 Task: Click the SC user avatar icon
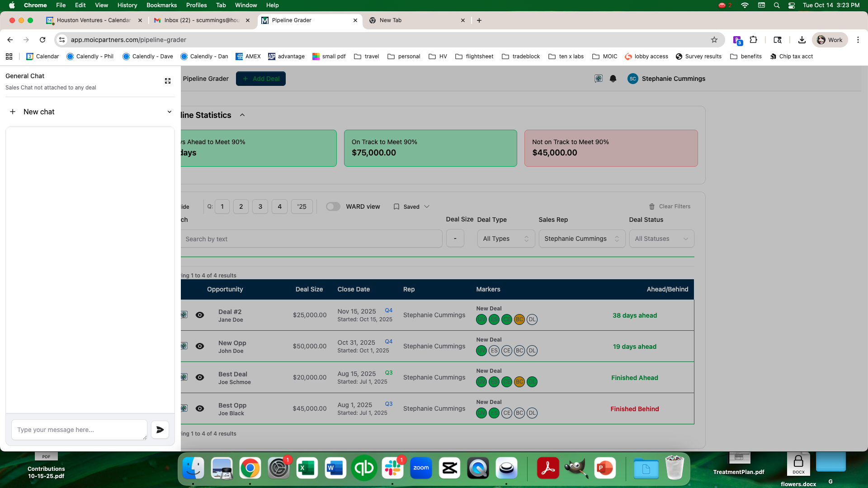pyautogui.click(x=632, y=79)
